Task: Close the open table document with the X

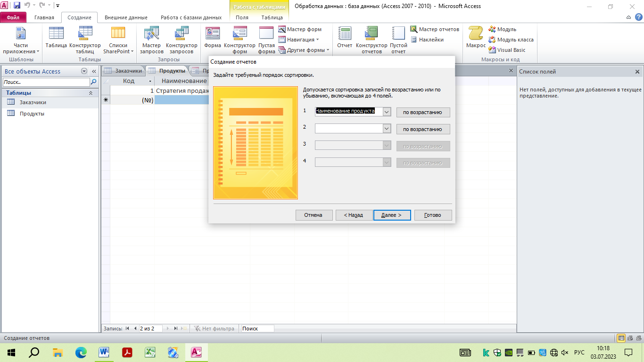Action: (x=511, y=70)
